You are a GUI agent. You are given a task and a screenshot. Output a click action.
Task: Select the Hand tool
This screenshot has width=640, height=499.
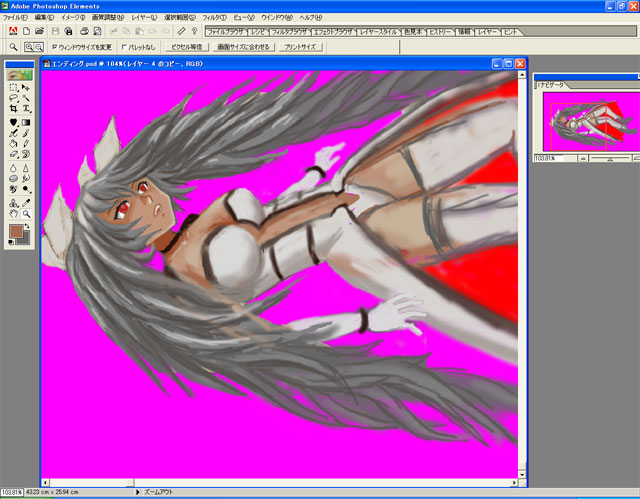pyautogui.click(x=13, y=213)
